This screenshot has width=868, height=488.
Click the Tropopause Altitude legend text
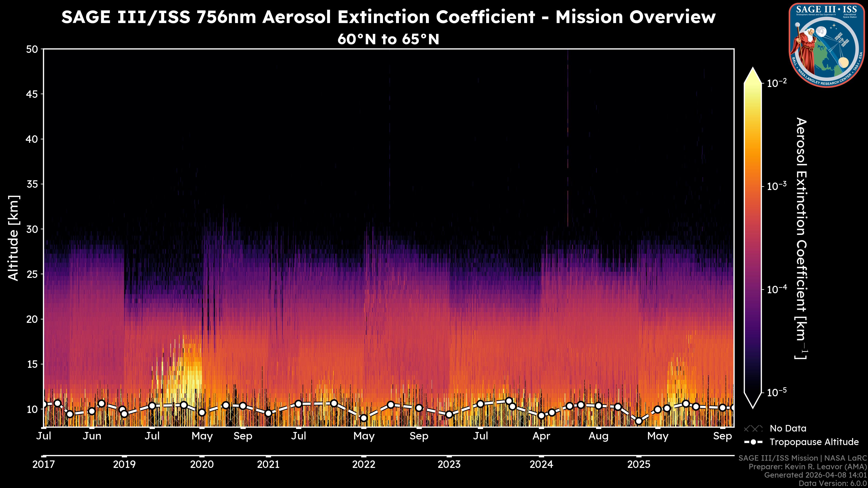[x=814, y=442]
